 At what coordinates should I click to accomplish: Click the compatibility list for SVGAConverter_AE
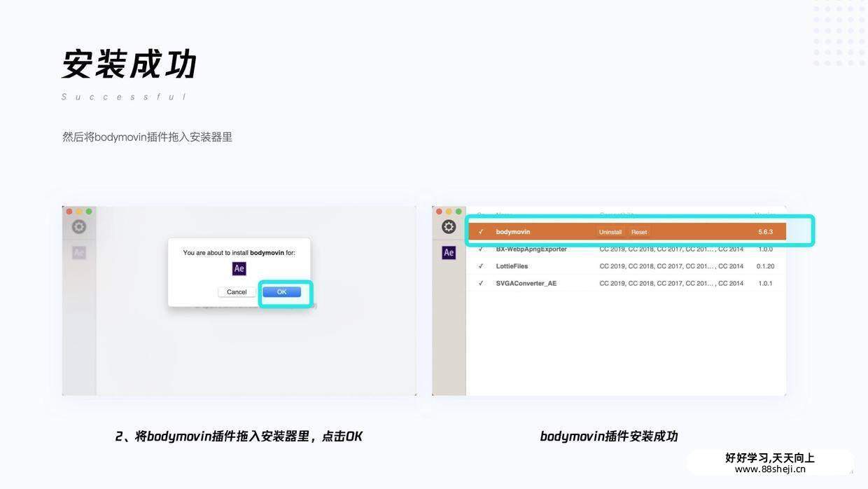671,283
